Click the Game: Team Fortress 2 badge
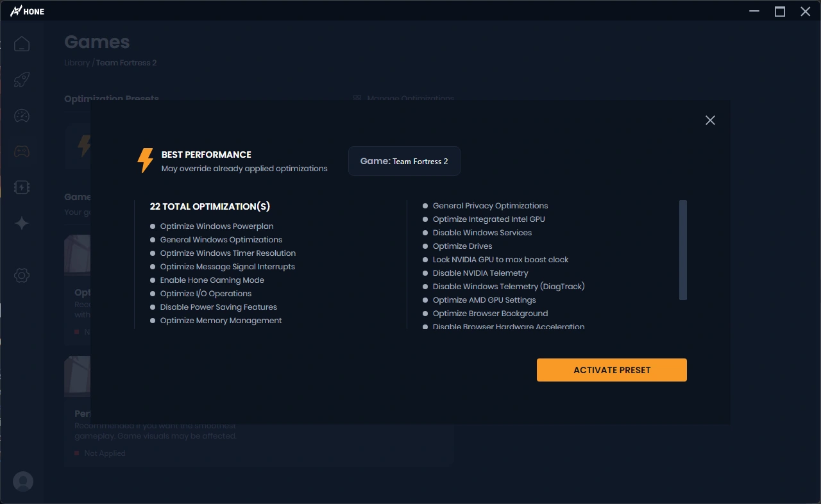The width and height of the screenshot is (821, 504). [404, 162]
